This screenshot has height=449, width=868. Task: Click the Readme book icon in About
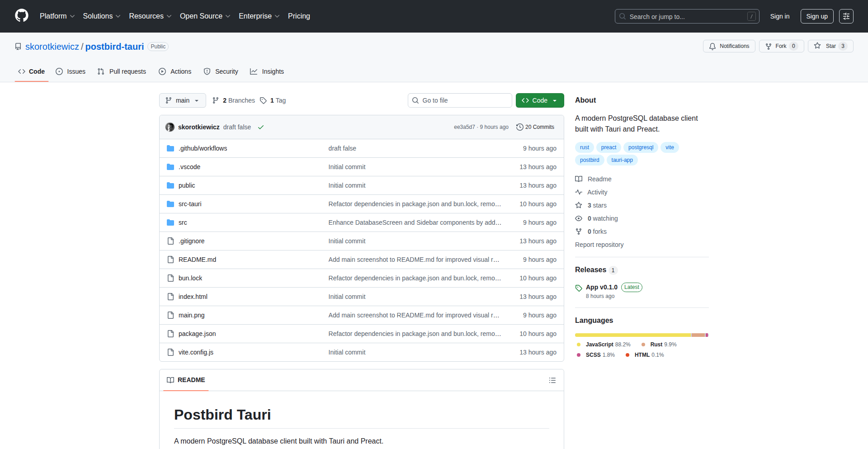(x=579, y=179)
